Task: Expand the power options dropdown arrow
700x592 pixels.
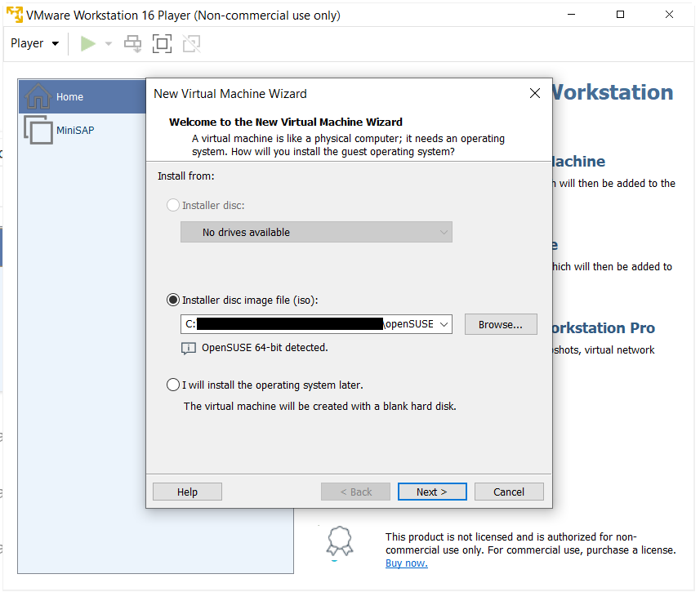Action: point(108,44)
